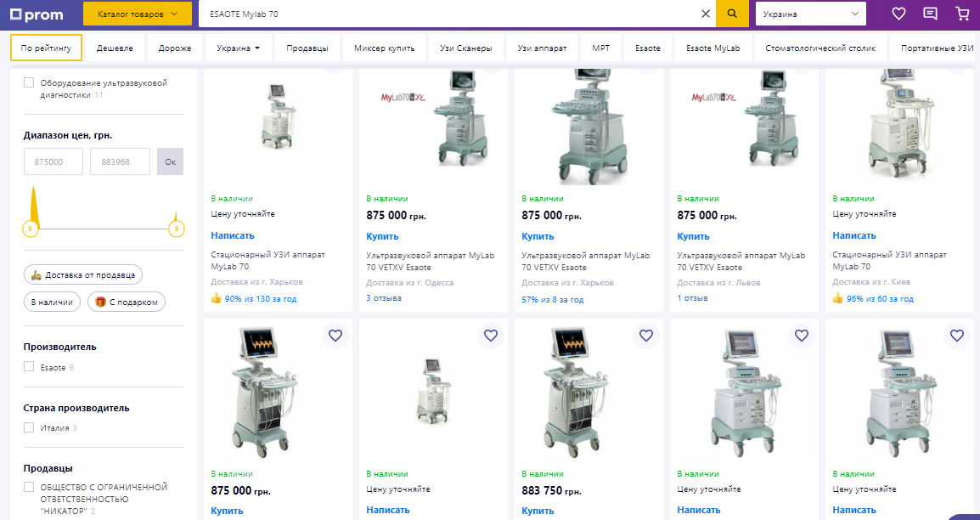Viewport: 980px width, 520px height.
Task: Click 'Написать' for Харьков MyLab 70 listing
Action: (x=233, y=235)
